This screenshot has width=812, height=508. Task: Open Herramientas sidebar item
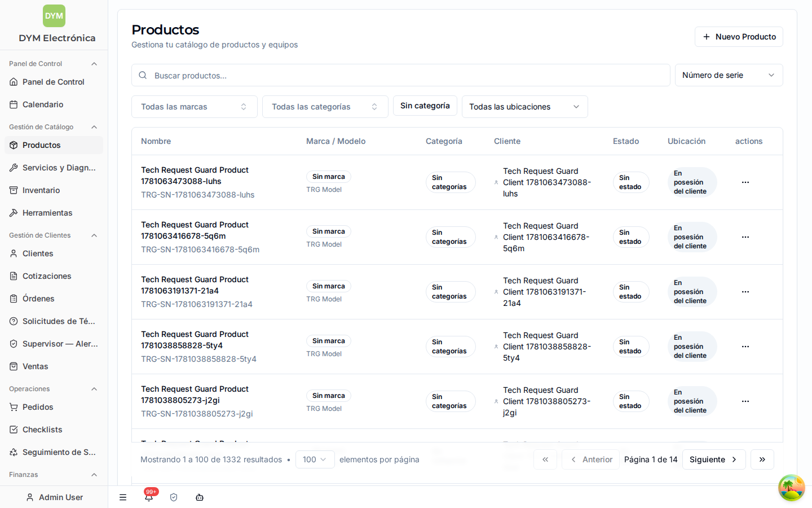pyautogui.click(x=54, y=213)
